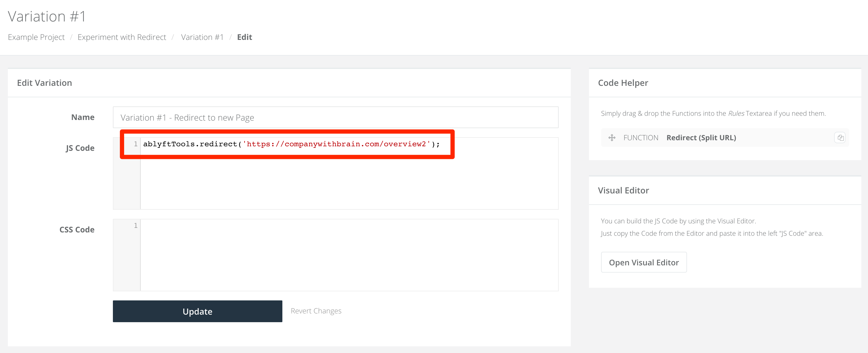Click the JS Code field label
The image size is (868, 353).
[x=80, y=148]
